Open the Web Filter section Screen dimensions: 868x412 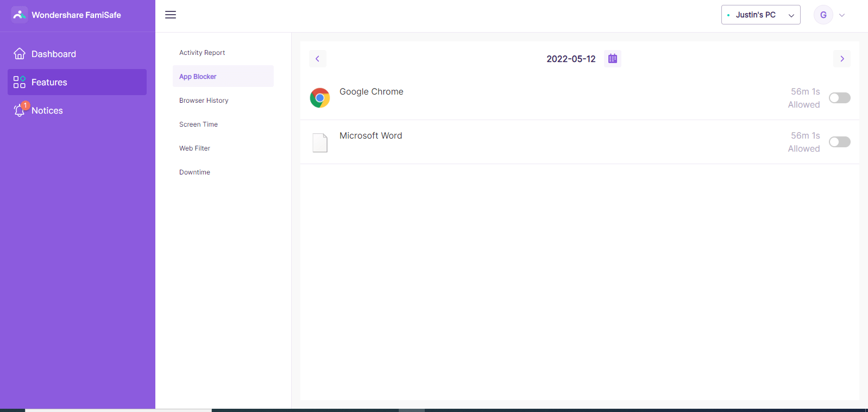point(194,148)
